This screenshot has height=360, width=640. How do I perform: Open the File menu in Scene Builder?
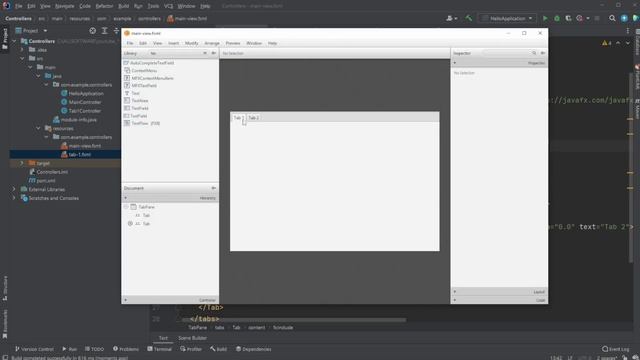coord(130,43)
